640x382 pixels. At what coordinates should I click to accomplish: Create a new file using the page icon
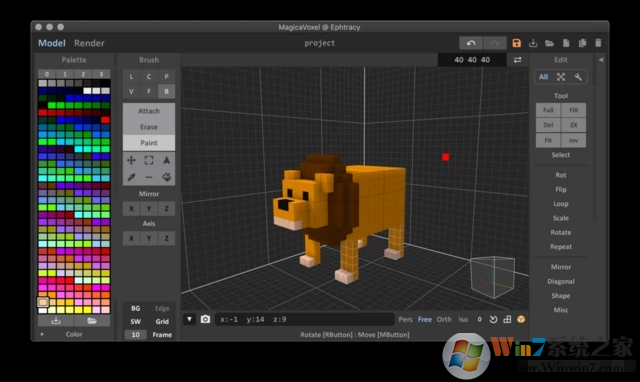566,43
